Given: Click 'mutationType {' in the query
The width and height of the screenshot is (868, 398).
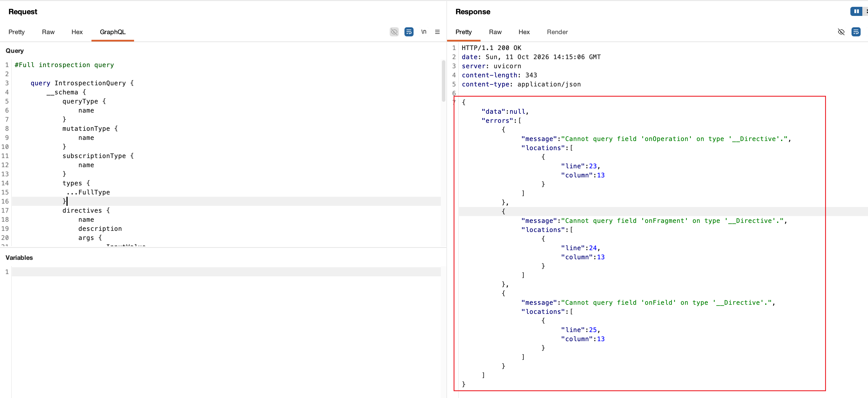Looking at the screenshot, I should [90, 128].
